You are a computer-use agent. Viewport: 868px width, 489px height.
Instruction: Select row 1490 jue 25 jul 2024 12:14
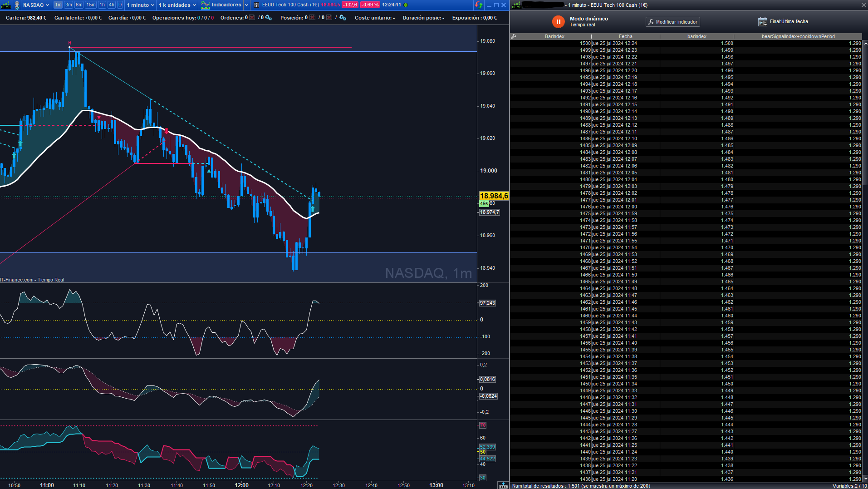tap(686, 112)
